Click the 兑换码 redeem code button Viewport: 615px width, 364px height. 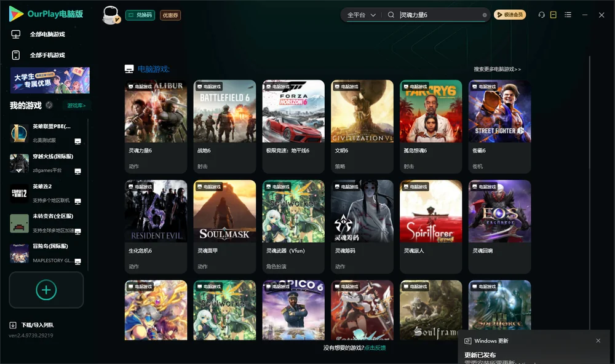140,15
